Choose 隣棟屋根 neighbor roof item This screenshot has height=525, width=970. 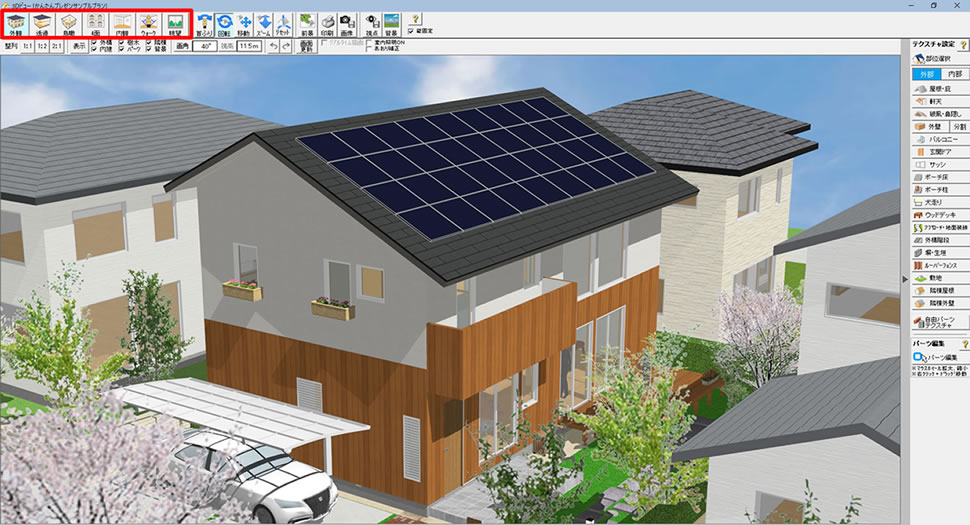tap(940, 291)
